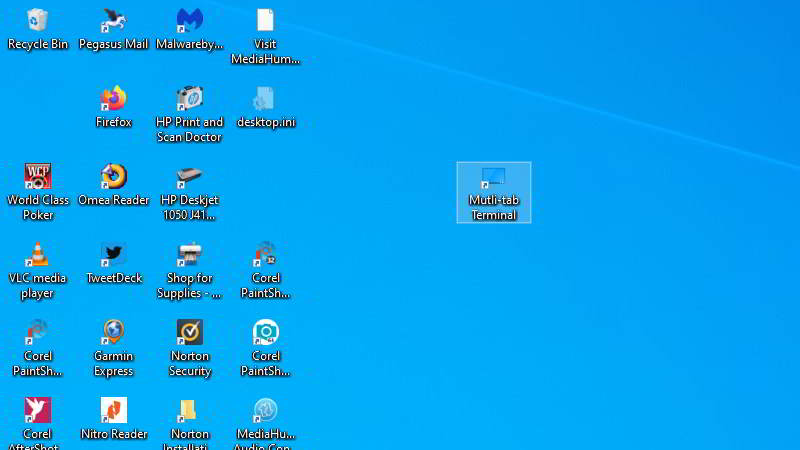Click Corel PaintShop camera icon shortcut
The image size is (800, 450).
pos(265,332)
